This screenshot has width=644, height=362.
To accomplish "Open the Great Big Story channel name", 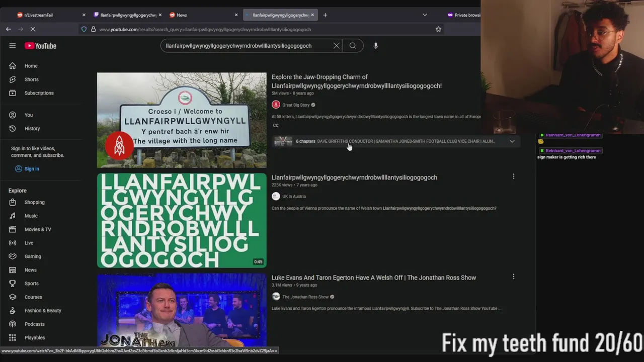I will pyautogui.click(x=296, y=105).
